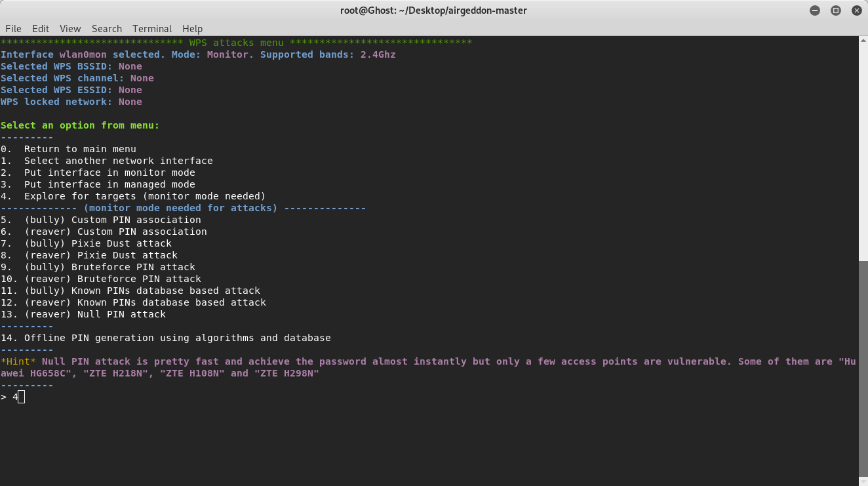Click option 8 '(reaver) Pixie Dust attack'
Viewport: 868px width, 486px height.
click(89, 255)
